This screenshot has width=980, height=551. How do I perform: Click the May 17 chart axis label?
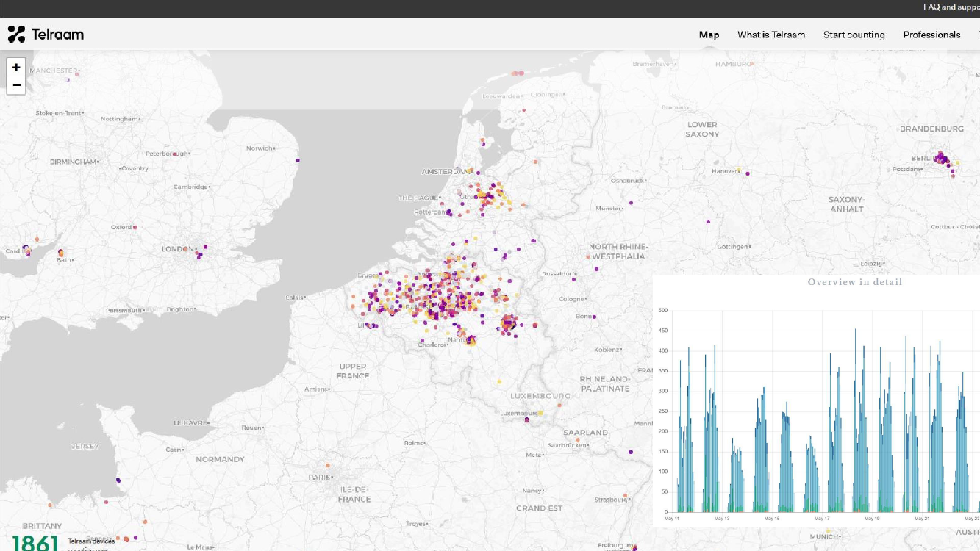point(822,519)
